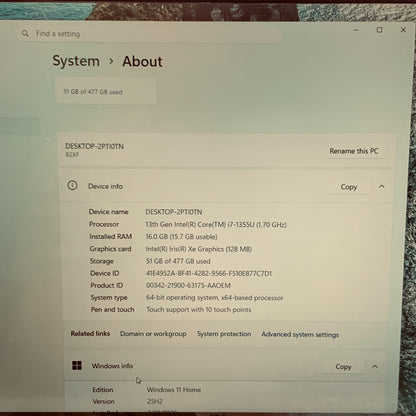The image size is (416, 416).
Task: Focus the Find a setting field
Action: pos(148,34)
